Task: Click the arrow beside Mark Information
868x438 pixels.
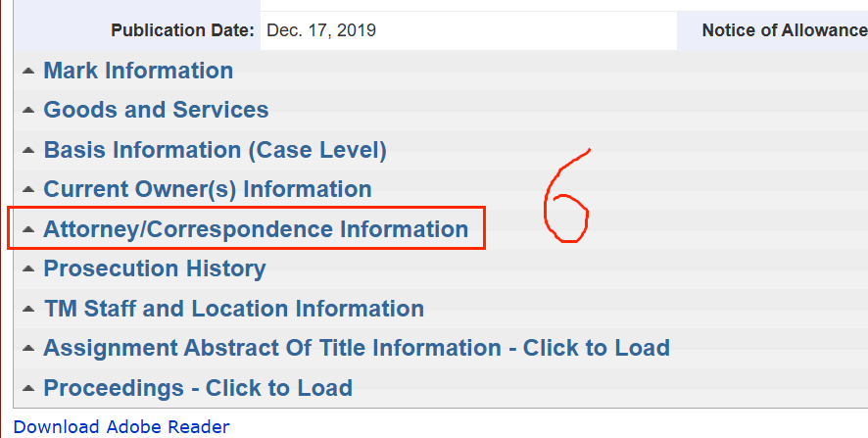Action: [x=28, y=71]
